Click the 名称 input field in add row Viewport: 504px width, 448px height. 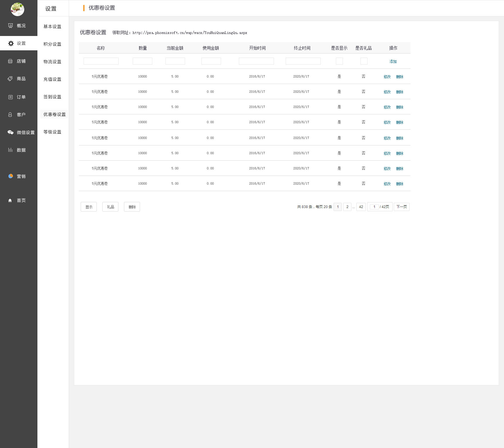(x=101, y=61)
